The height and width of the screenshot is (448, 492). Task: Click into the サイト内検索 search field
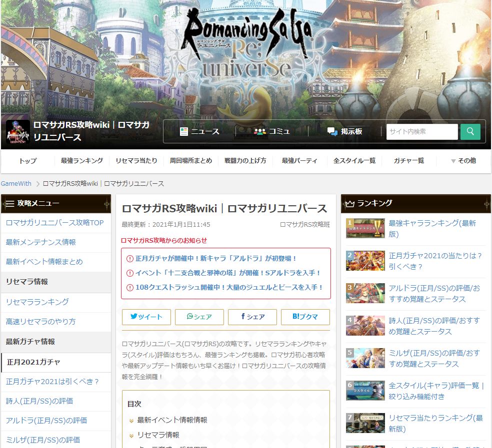click(422, 132)
